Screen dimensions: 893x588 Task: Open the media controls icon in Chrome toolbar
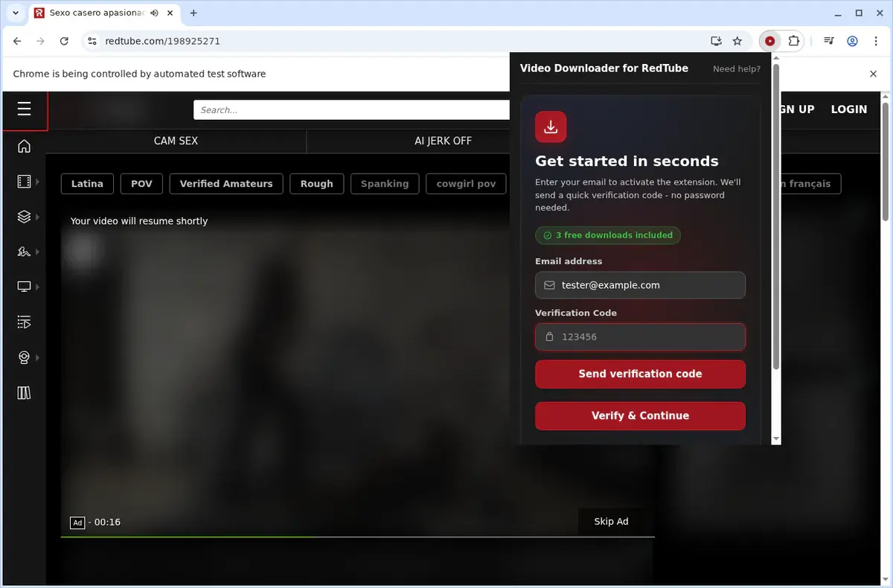point(829,41)
